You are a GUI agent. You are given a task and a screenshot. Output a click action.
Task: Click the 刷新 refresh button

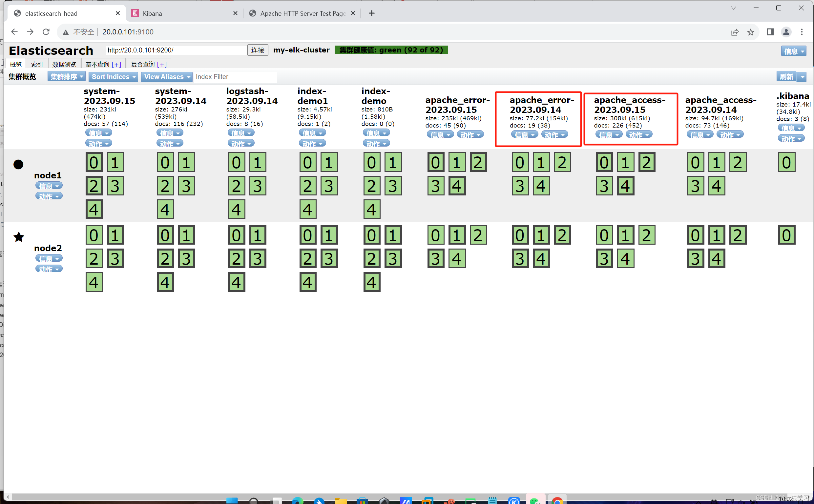[786, 77]
